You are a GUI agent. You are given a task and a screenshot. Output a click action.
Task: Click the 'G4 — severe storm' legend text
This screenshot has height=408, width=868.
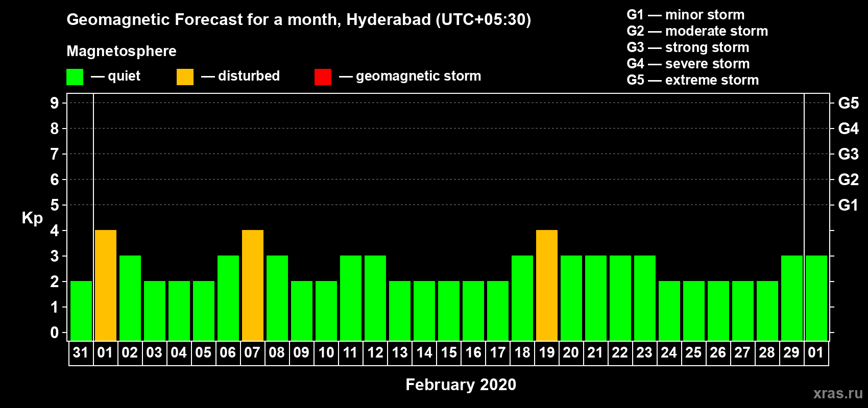(688, 64)
